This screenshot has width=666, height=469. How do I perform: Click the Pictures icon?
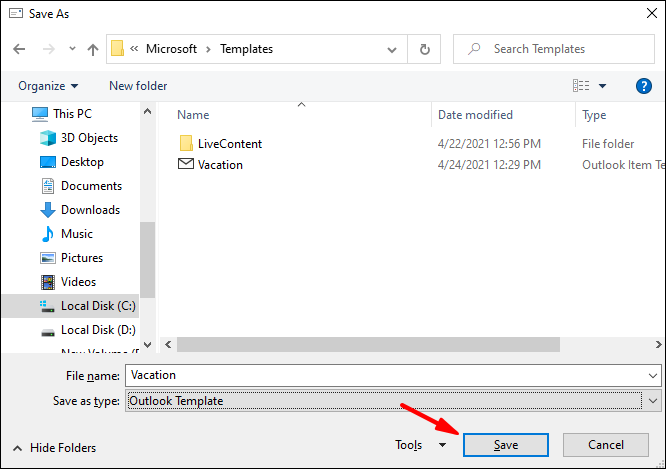[x=48, y=258]
